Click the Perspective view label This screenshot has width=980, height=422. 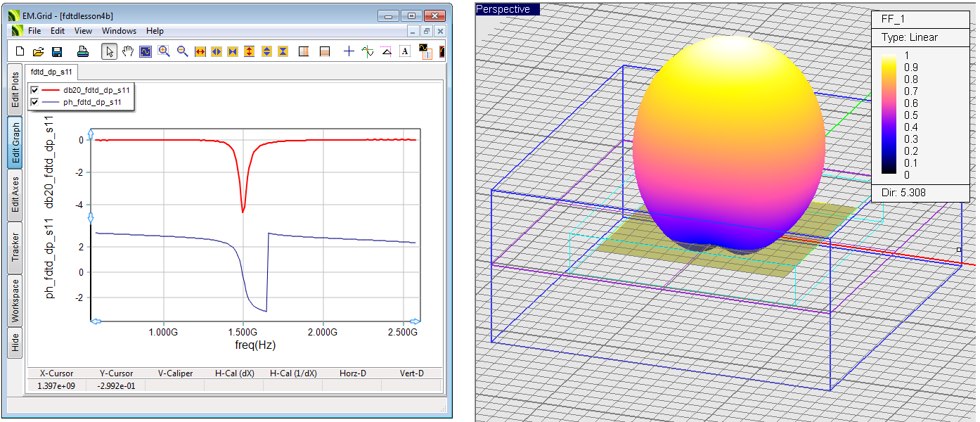(x=507, y=9)
